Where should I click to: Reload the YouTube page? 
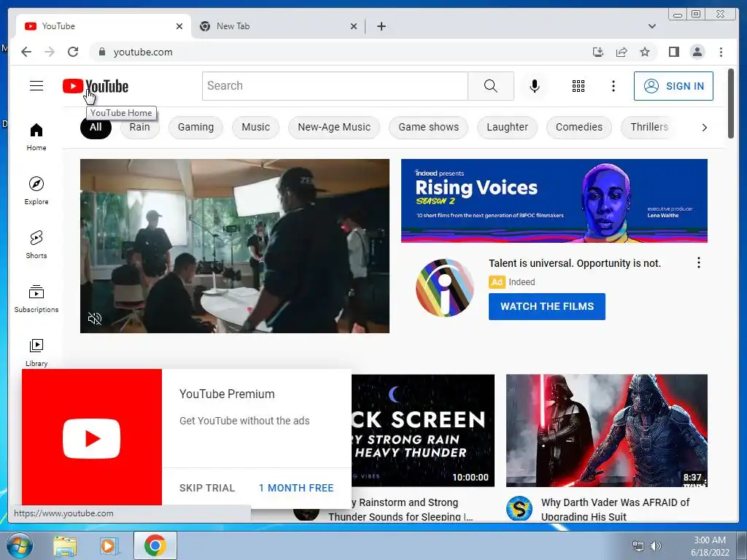click(73, 52)
